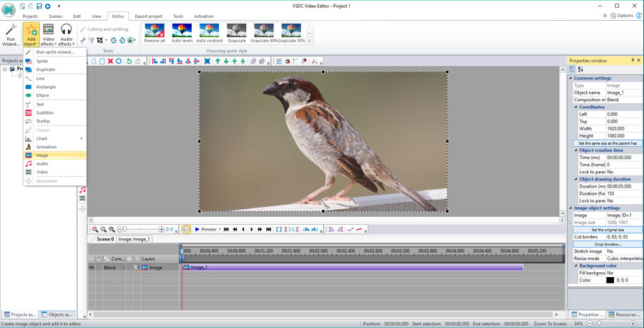
Task: Collapse the Coordinates section
Action: click(x=576, y=107)
